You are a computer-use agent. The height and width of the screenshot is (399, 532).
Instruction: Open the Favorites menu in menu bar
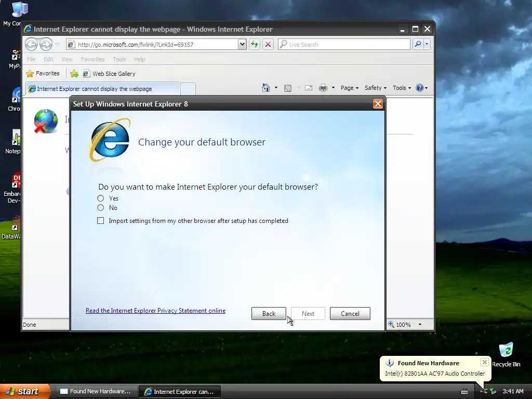pos(92,59)
